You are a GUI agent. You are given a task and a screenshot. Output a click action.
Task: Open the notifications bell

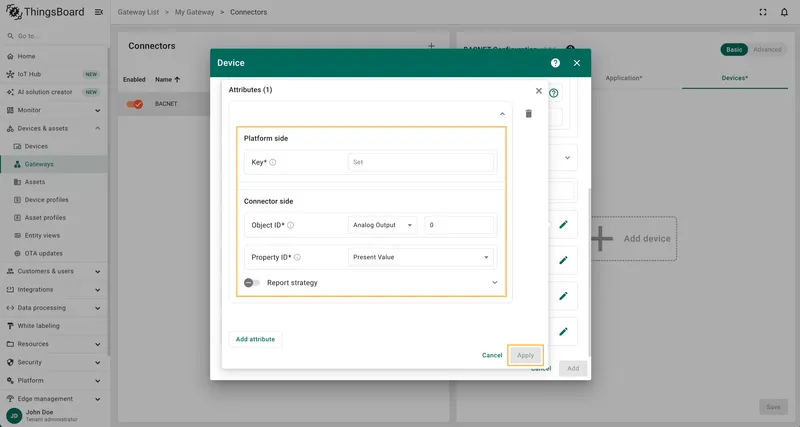(784, 12)
